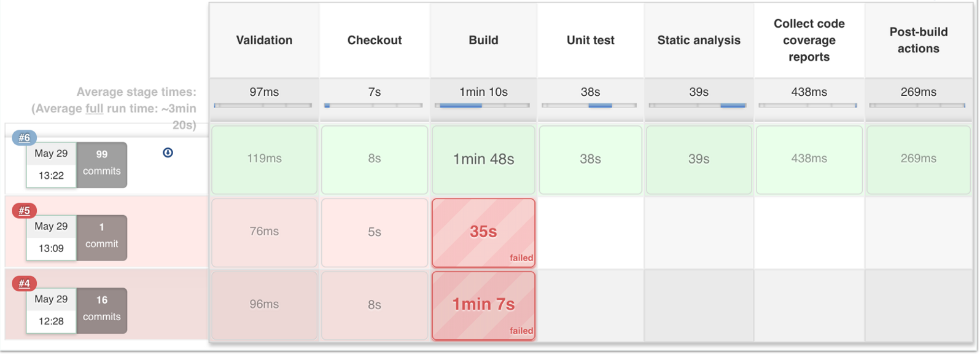
Task: Click the 438ms coverage reports cell in build #6
Action: (809, 160)
